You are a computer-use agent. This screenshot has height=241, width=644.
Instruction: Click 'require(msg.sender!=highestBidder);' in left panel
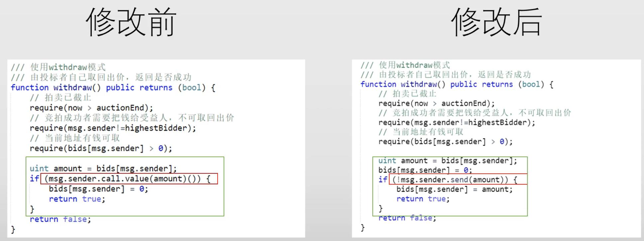click(113, 128)
